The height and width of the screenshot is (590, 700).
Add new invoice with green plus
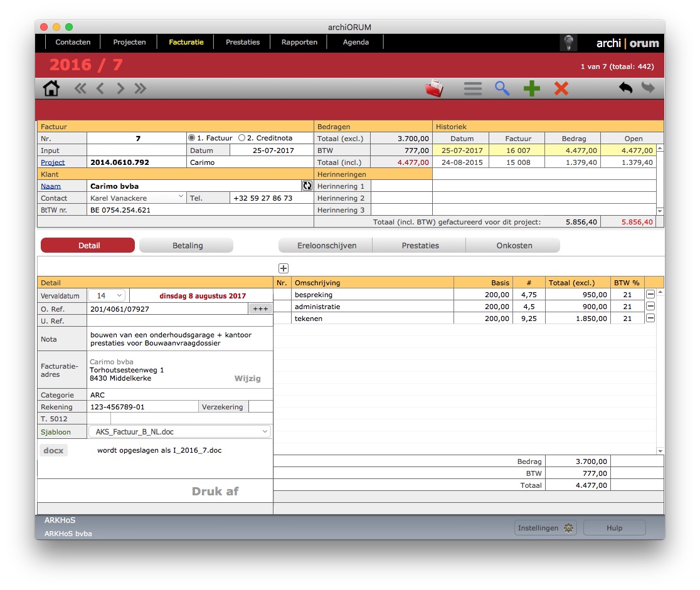tap(532, 88)
